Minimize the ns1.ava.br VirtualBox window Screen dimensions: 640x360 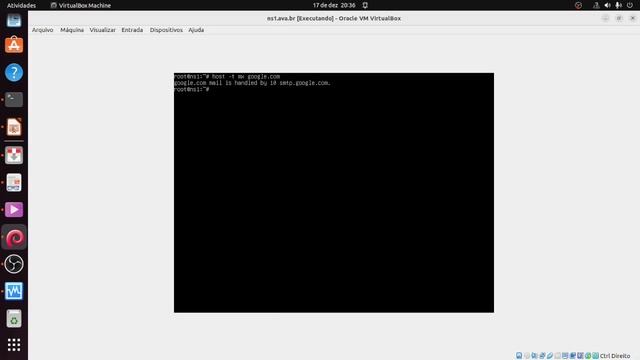605,18
